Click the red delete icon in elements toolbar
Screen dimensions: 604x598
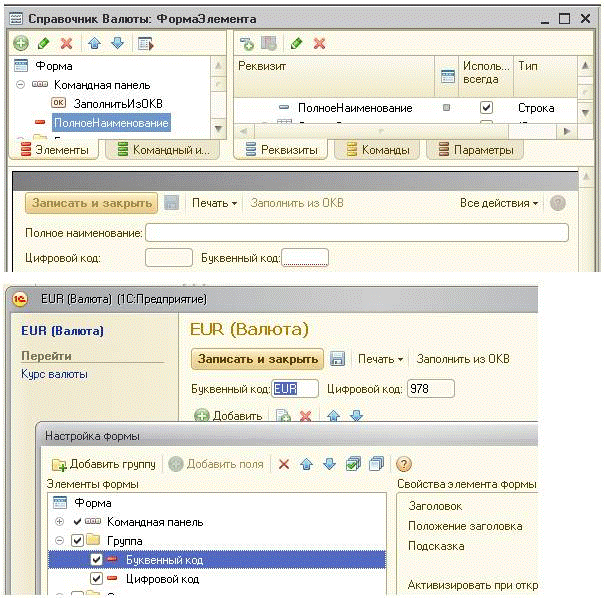tap(67, 43)
